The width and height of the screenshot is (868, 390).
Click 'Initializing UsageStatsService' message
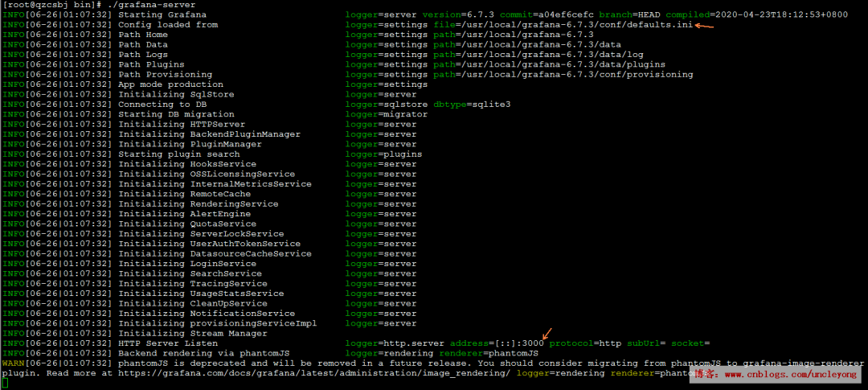point(201,294)
